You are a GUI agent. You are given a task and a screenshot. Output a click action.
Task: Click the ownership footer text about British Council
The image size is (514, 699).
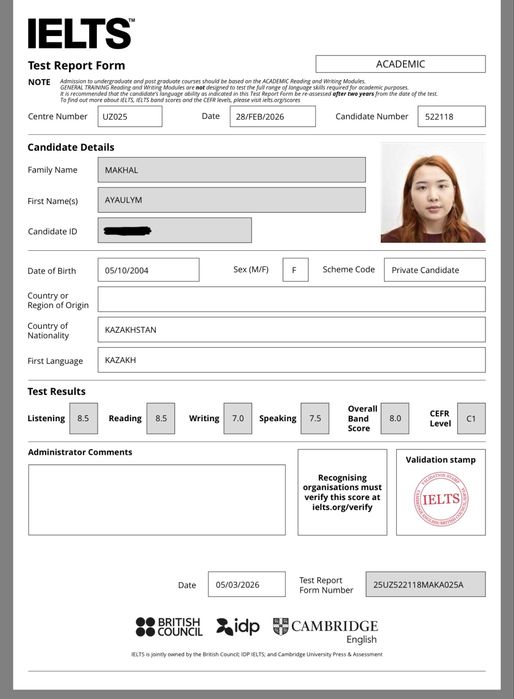click(257, 654)
